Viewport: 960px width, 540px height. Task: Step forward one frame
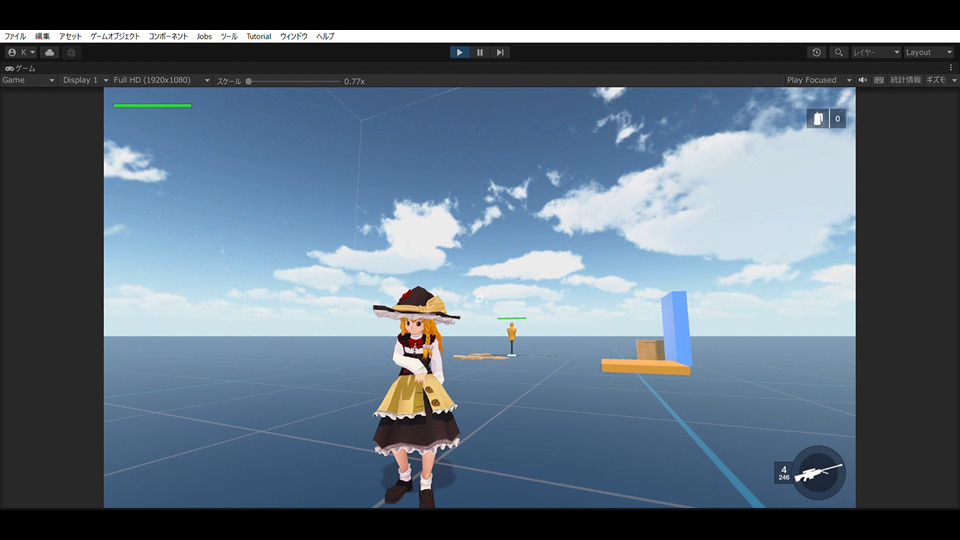500,53
